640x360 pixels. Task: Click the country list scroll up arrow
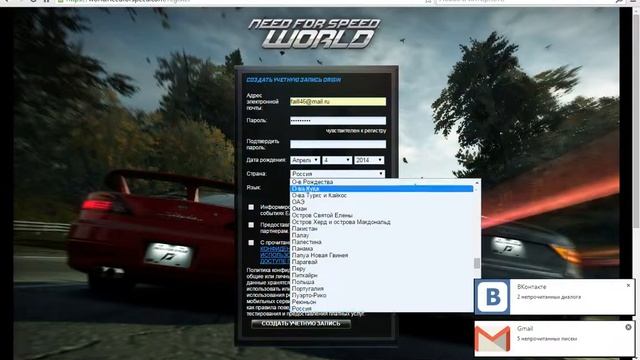pos(477,182)
